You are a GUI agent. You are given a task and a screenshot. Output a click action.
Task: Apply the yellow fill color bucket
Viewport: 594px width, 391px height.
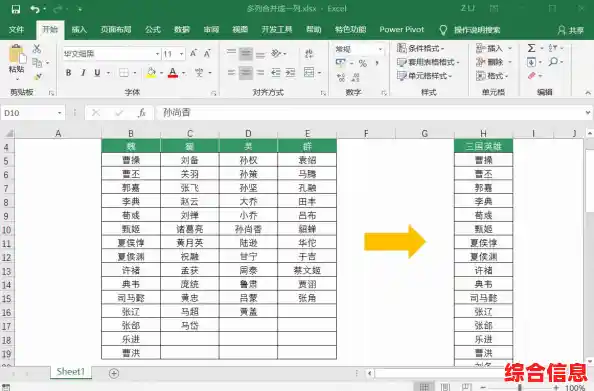coord(151,73)
